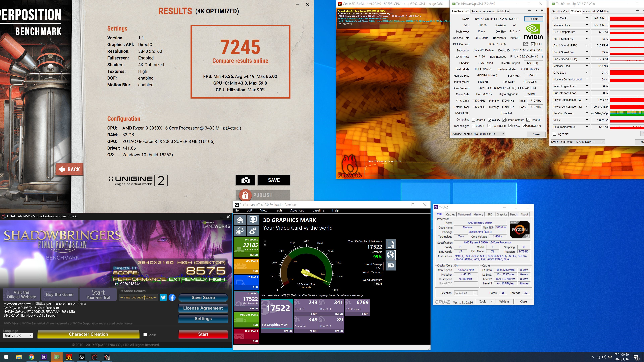Click Save Score in FFXIV benchmark

[x=203, y=297]
